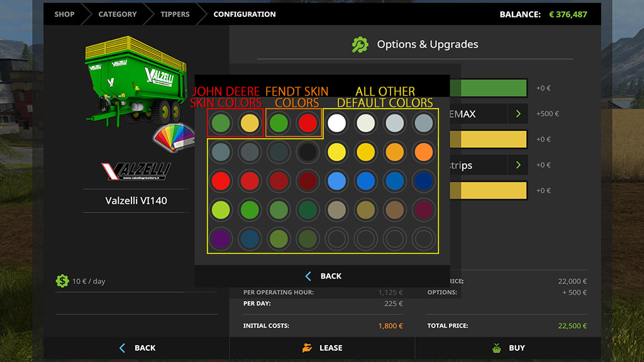
Task: Click the color picker Back chevron icon
Action: (x=308, y=276)
